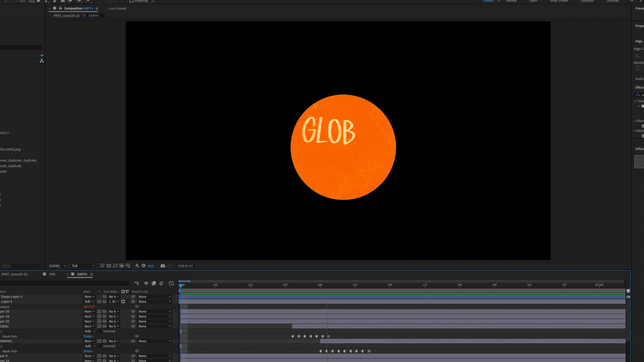Image resolution: width=644 pixels, height=362 pixels.
Task: Click the Rotation value 0x+0,0°
Action: pos(89,307)
